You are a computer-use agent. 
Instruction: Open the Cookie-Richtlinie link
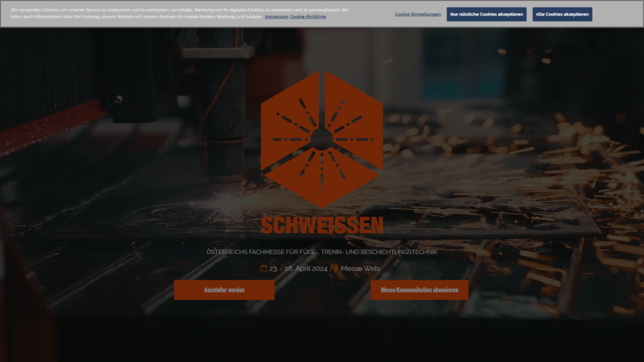click(308, 17)
